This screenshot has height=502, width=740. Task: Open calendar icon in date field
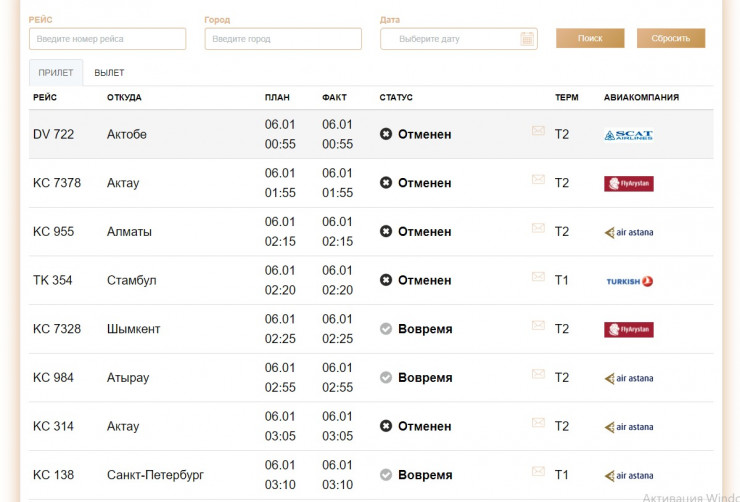527,39
